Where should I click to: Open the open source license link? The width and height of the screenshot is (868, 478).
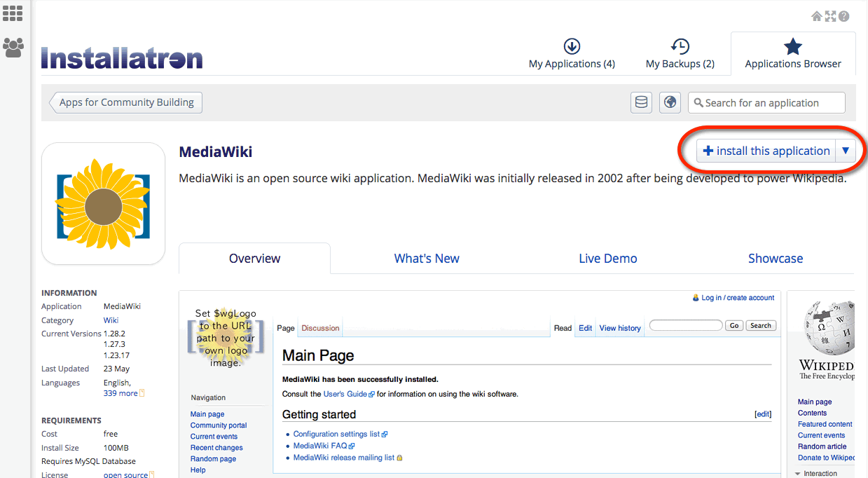(x=125, y=475)
